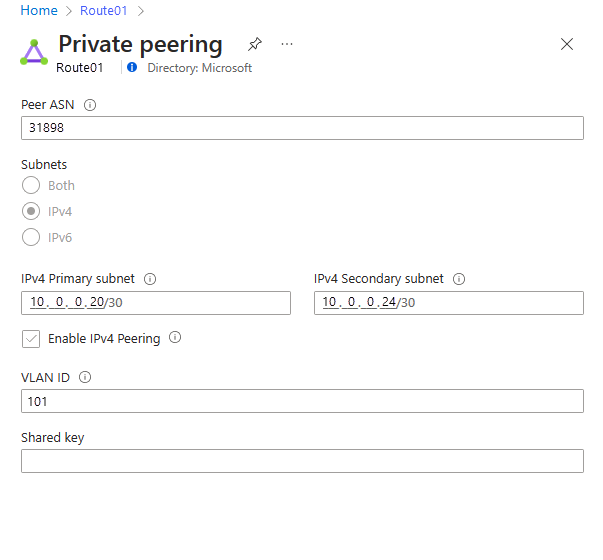
Task: Show info for Enable IPv4 Peering
Action: tap(175, 338)
